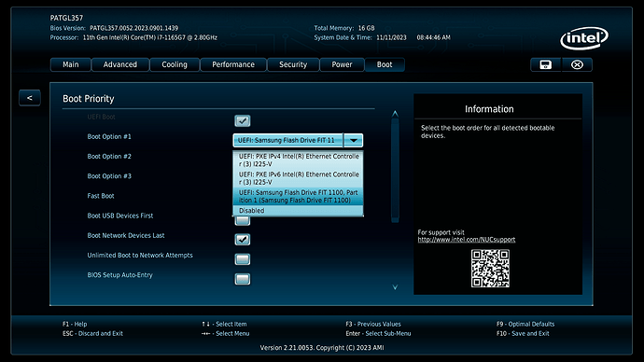Click the Version 2.21.0053 copyright text
The height and width of the screenshot is (362, 644).
(322, 348)
